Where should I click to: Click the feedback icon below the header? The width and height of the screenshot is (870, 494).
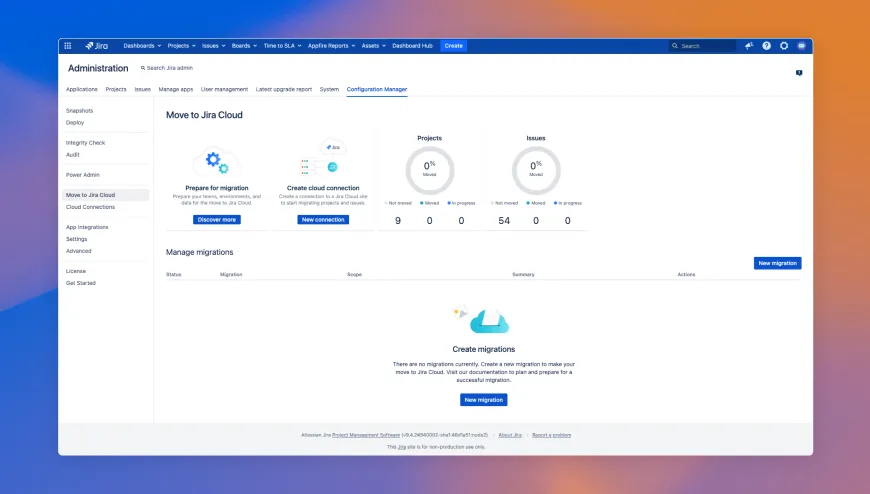tap(799, 73)
